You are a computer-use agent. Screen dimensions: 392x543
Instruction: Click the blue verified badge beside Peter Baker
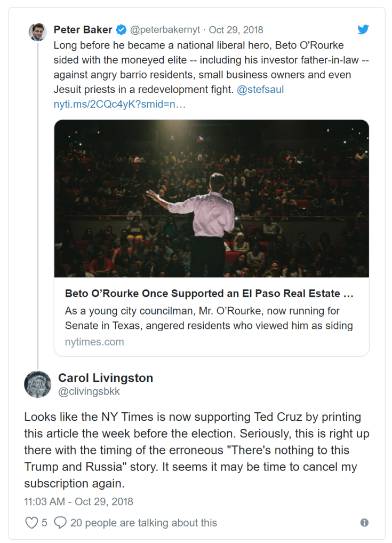click(x=122, y=30)
